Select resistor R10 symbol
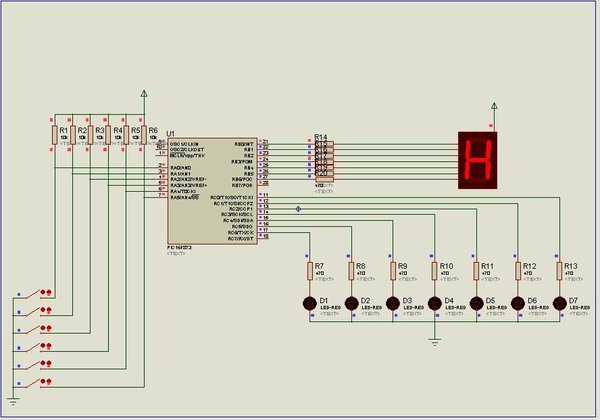The height and width of the screenshot is (420, 600). pyautogui.click(x=435, y=271)
